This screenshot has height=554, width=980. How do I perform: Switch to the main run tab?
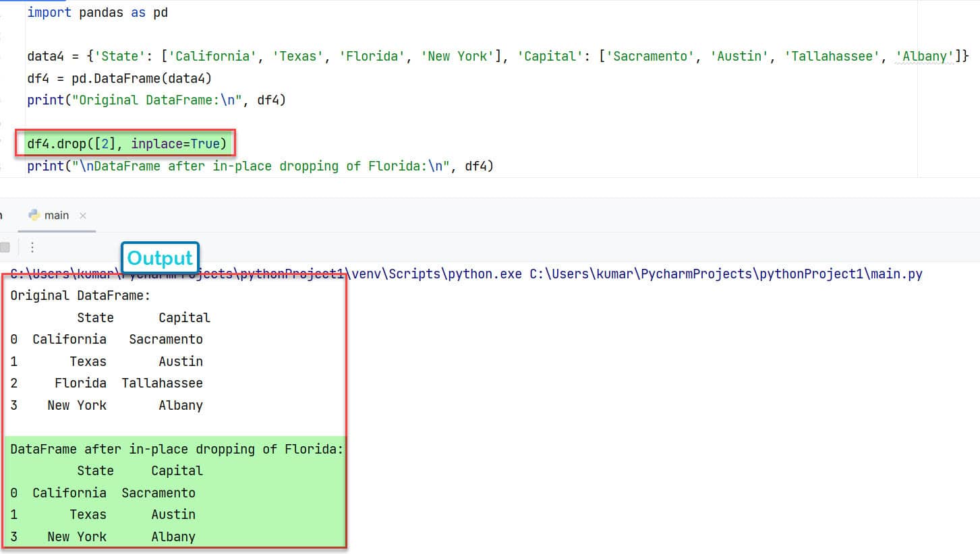57,215
